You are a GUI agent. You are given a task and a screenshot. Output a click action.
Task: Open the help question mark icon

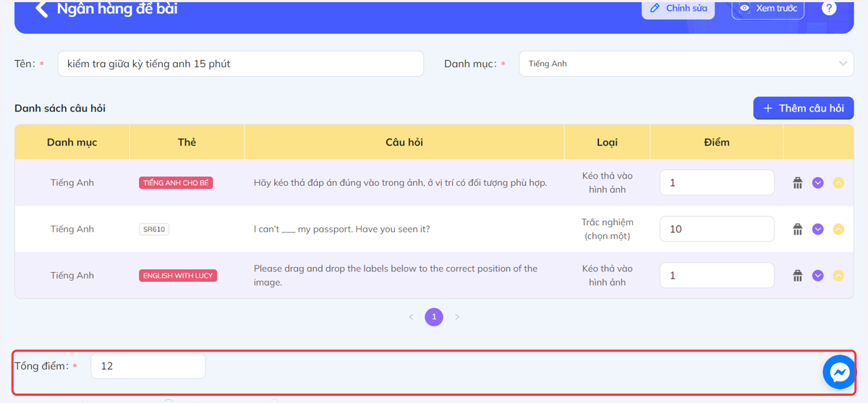829,8
